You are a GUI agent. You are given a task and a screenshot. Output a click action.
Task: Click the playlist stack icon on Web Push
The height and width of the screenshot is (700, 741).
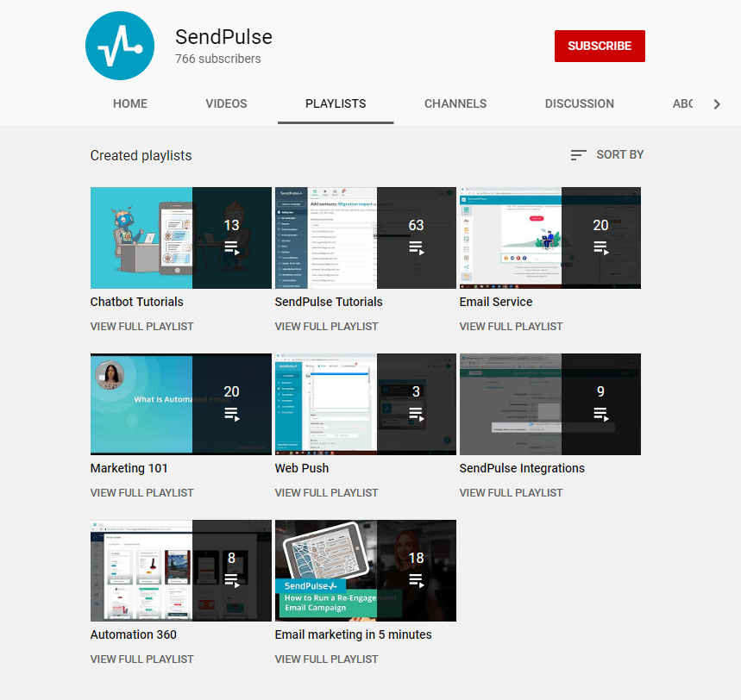(x=416, y=415)
